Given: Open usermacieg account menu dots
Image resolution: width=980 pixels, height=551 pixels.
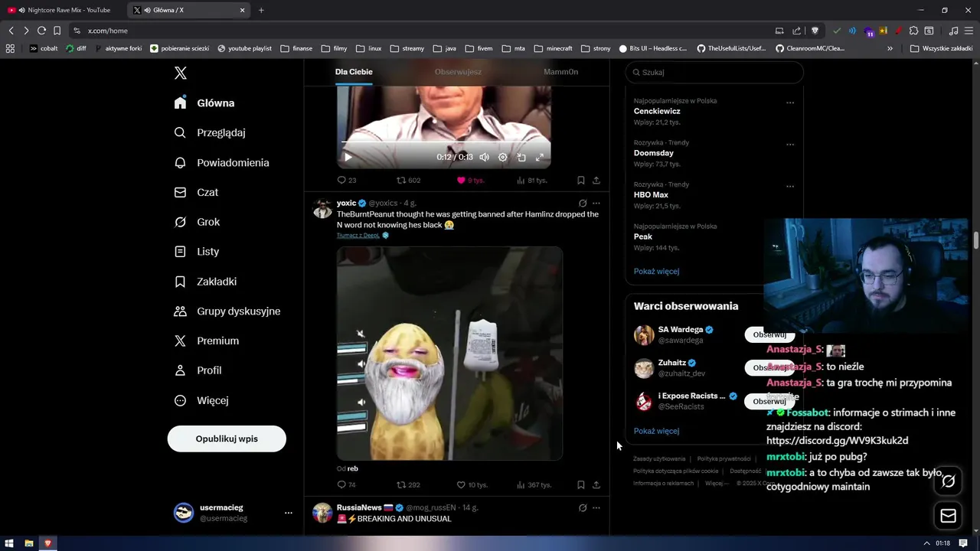Looking at the screenshot, I should (x=289, y=513).
